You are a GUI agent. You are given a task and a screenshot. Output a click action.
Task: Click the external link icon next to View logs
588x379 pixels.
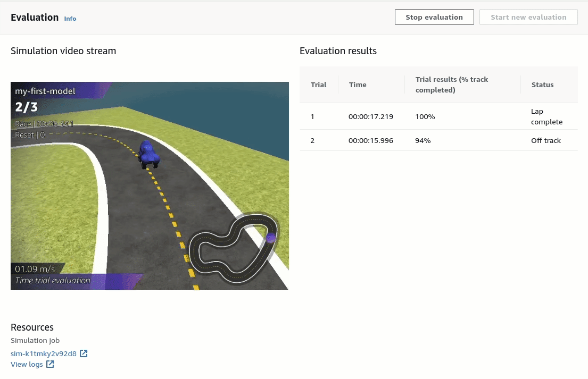pos(50,365)
